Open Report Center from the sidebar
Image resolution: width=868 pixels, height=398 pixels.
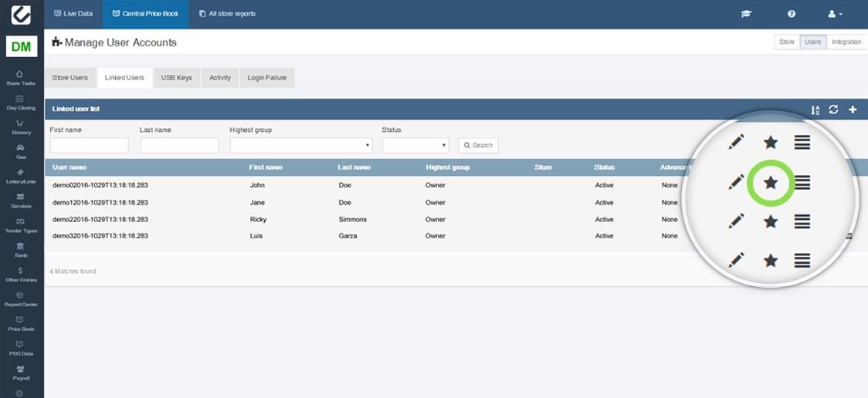tap(20, 298)
